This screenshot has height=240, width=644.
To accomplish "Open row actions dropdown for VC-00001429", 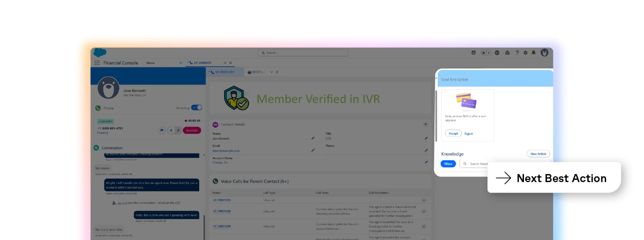I will [x=424, y=227].
